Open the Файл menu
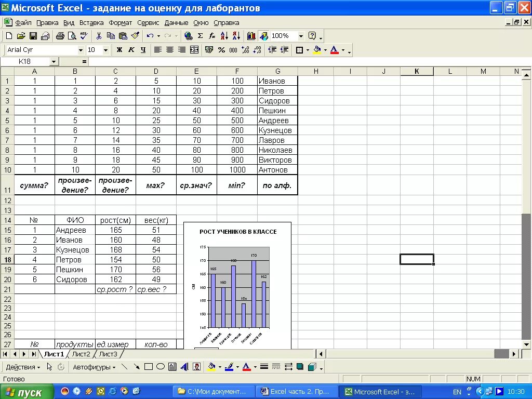This screenshot has width=532, height=399. (23, 23)
